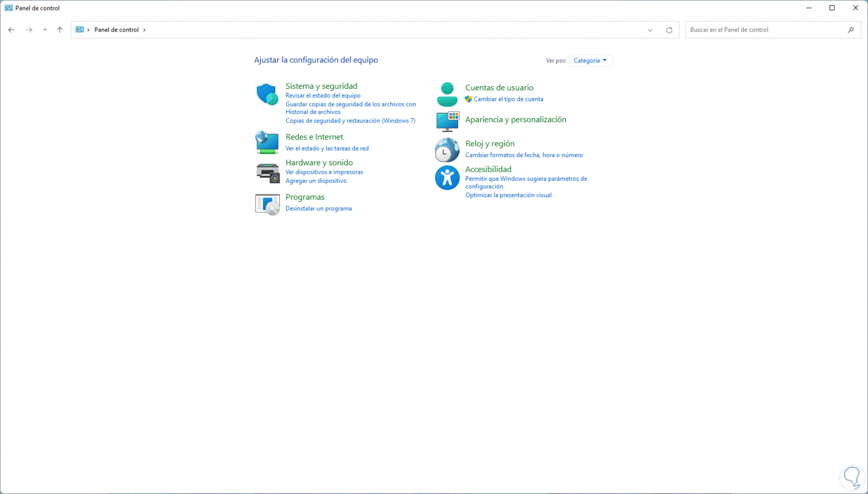Image resolution: width=868 pixels, height=494 pixels.
Task: Click Ver el estado y las tareas de red
Action: [327, 149]
